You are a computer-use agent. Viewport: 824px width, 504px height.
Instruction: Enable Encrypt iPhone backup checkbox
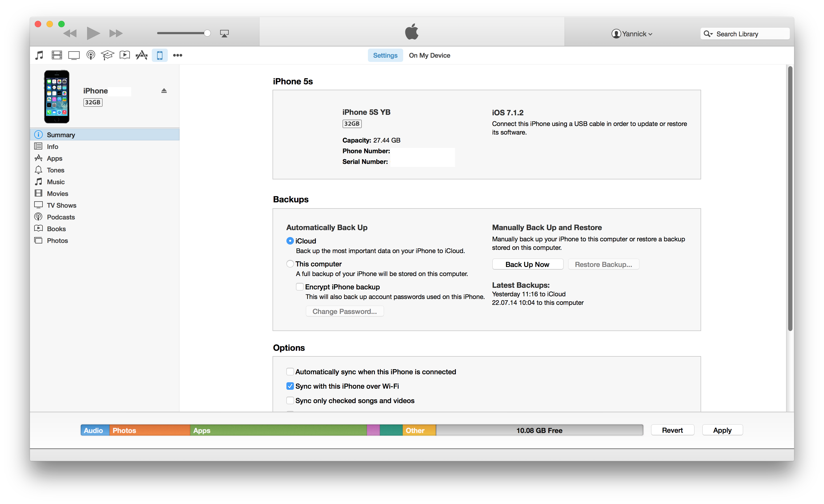point(300,287)
